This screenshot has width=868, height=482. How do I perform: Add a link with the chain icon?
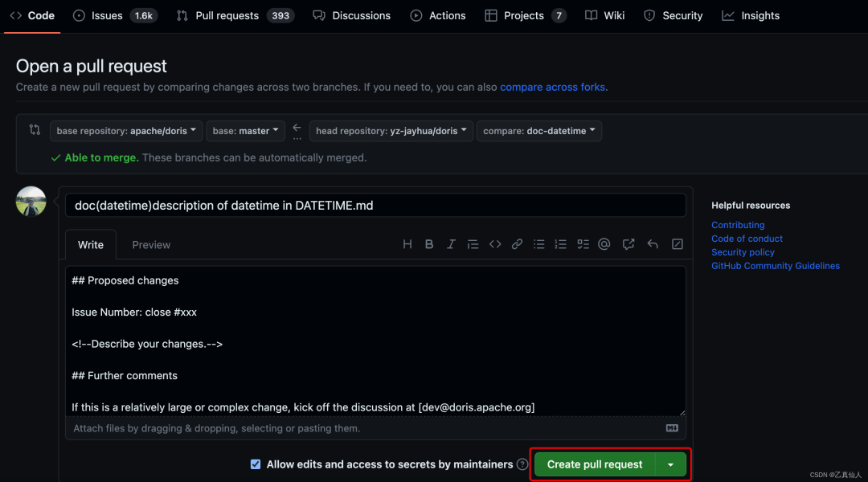(x=517, y=244)
